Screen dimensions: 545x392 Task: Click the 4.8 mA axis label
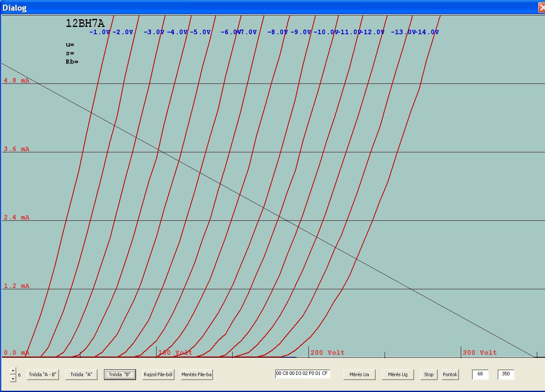(17, 80)
